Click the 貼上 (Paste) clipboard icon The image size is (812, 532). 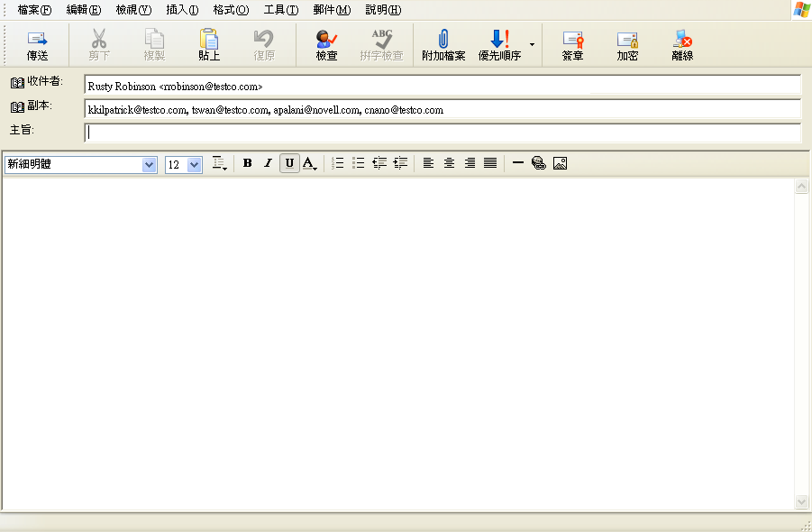[x=209, y=39]
